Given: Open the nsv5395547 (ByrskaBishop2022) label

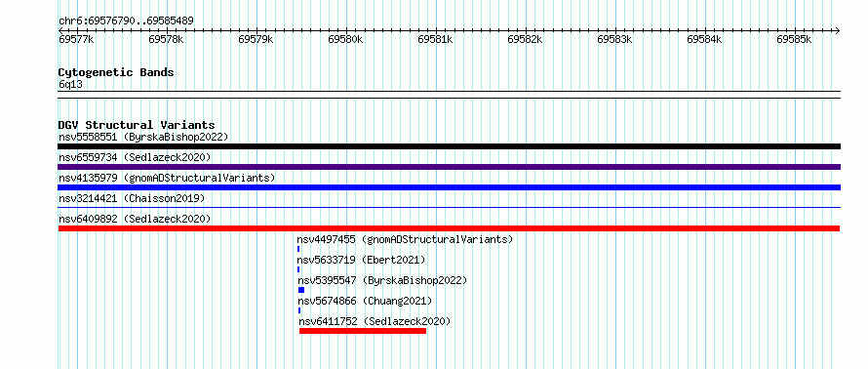Looking at the screenshot, I should pos(382,280).
